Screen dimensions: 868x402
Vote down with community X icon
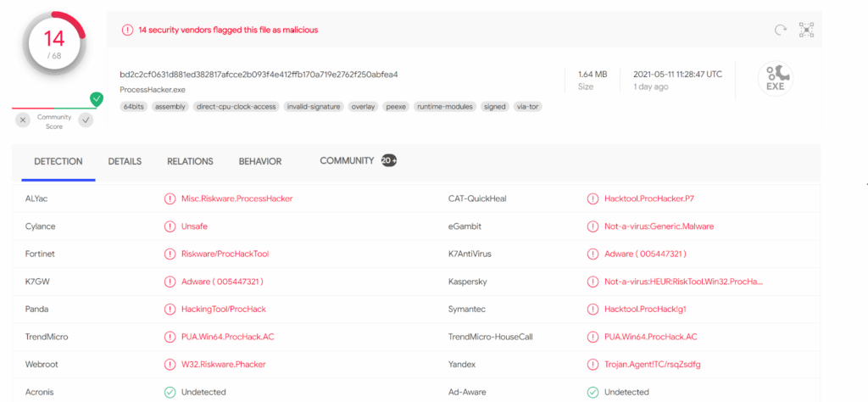(x=23, y=120)
